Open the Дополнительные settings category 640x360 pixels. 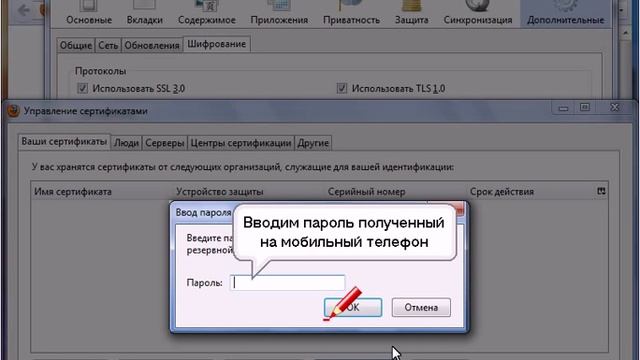tap(565, 13)
